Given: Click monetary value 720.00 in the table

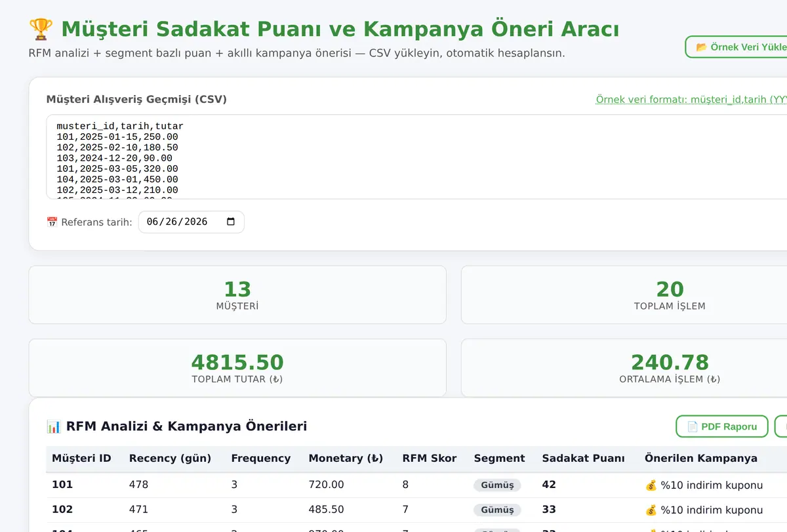Looking at the screenshot, I should 327,485.
